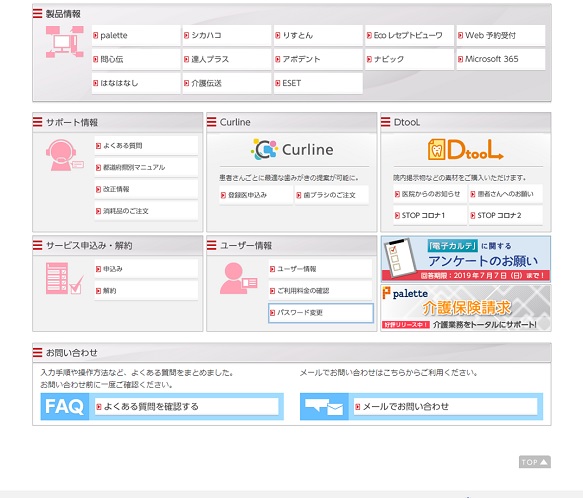Click the Curline logo

click(292, 150)
